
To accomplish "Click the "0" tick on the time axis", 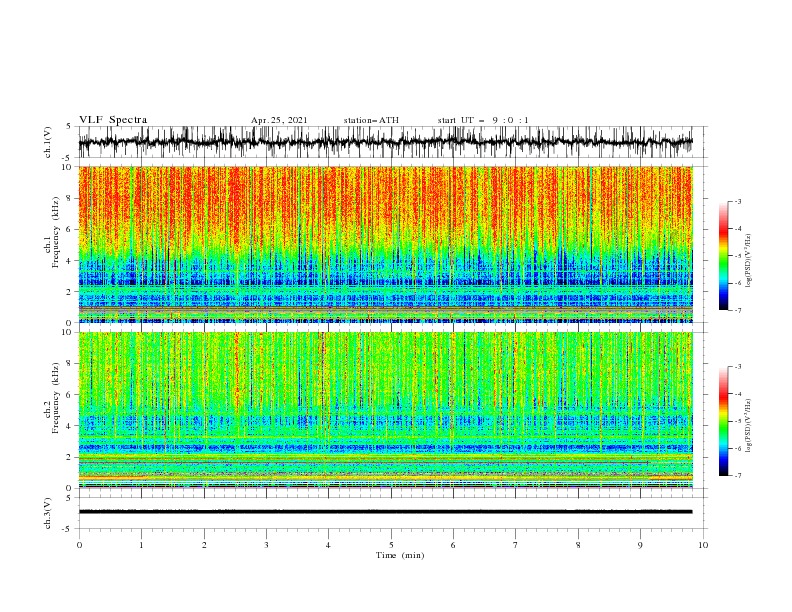I will (79, 545).
